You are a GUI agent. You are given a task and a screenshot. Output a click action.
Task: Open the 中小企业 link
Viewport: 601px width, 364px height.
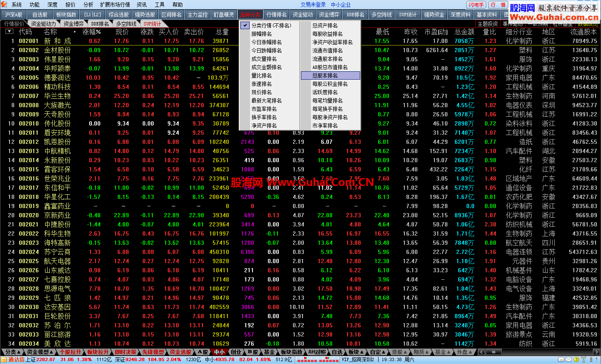click(x=341, y=5)
